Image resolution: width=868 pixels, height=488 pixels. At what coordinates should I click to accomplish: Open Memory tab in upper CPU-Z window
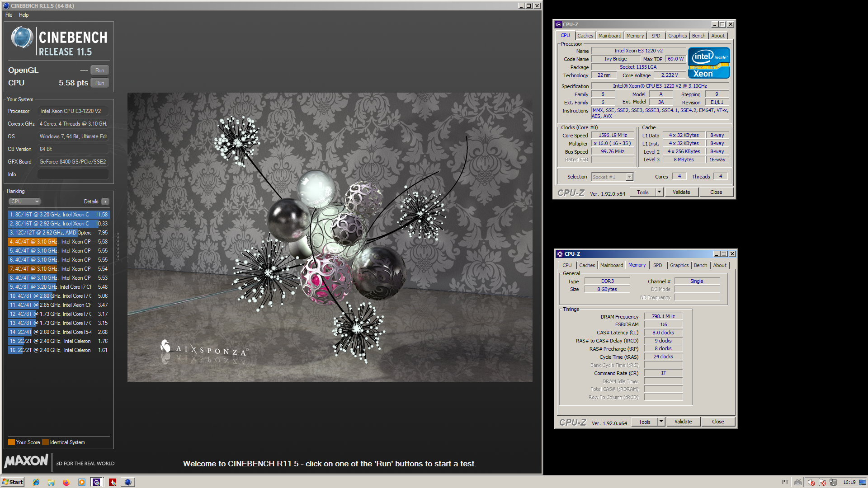[x=635, y=36]
